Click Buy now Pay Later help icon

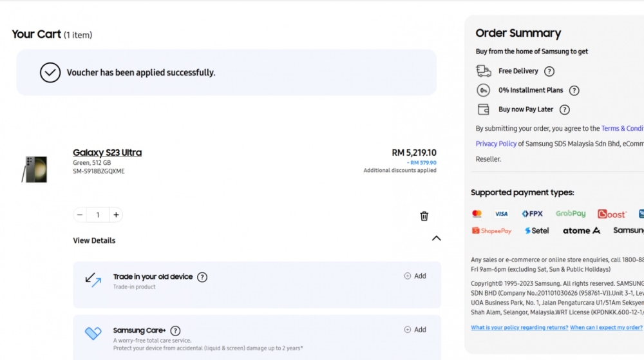point(565,109)
